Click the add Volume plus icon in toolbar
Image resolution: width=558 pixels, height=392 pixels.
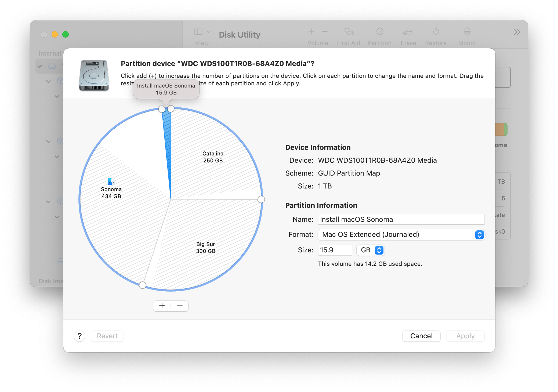[x=311, y=32]
